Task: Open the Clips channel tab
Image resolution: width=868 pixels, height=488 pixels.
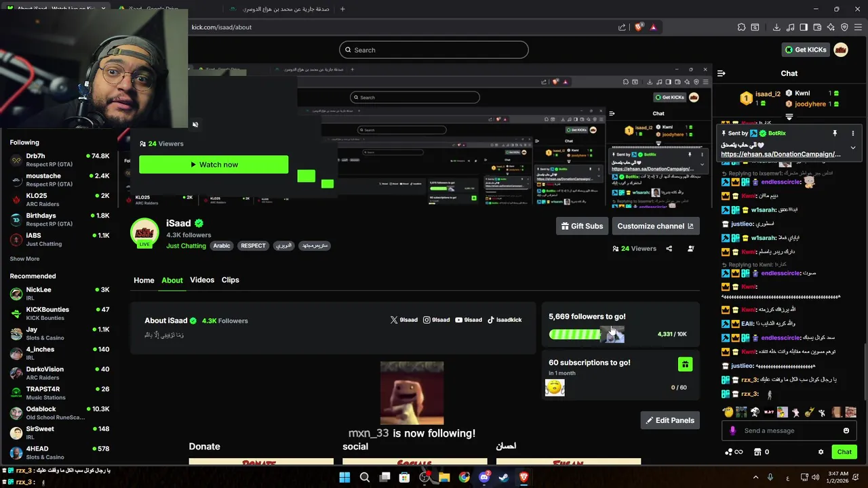Action: (231, 280)
